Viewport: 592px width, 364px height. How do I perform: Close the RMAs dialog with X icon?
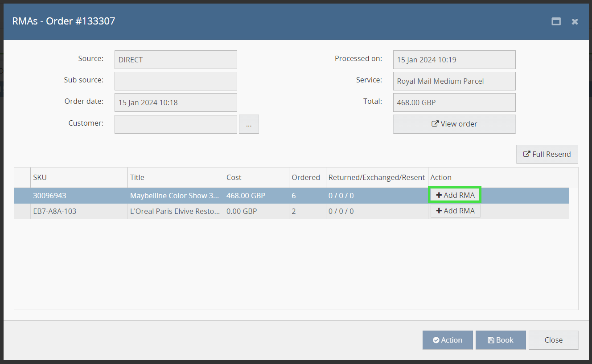pyautogui.click(x=575, y=21)
